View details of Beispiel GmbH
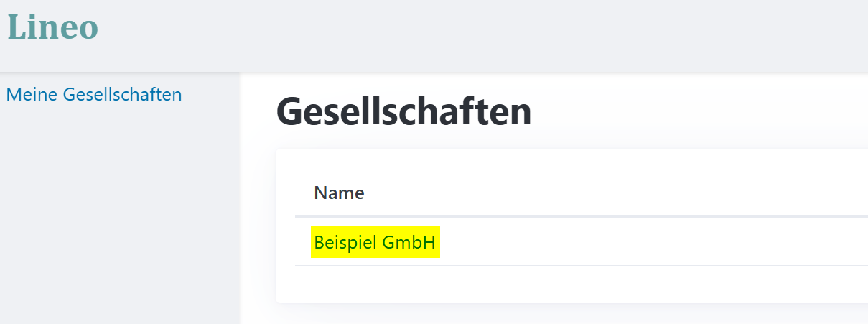Image resolution: width=868 pixels, height=324 pixels. click(375, 243)
